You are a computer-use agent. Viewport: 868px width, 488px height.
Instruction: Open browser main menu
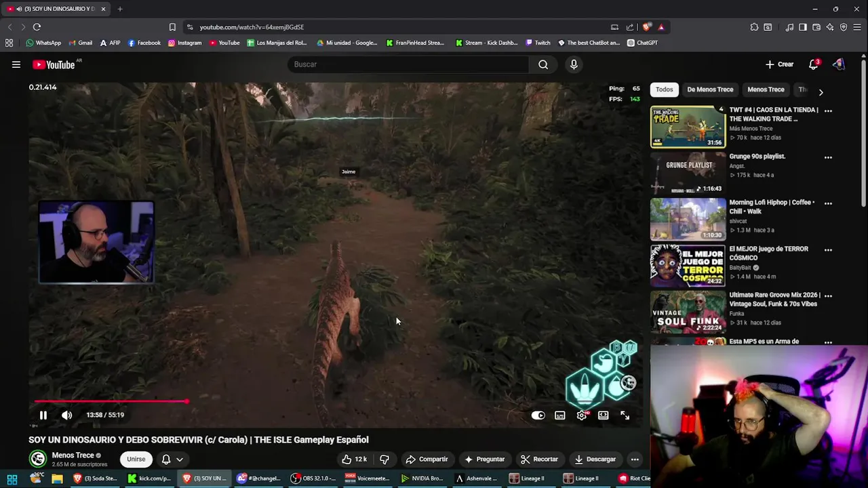pyautogui.click(x=857, y=27)
